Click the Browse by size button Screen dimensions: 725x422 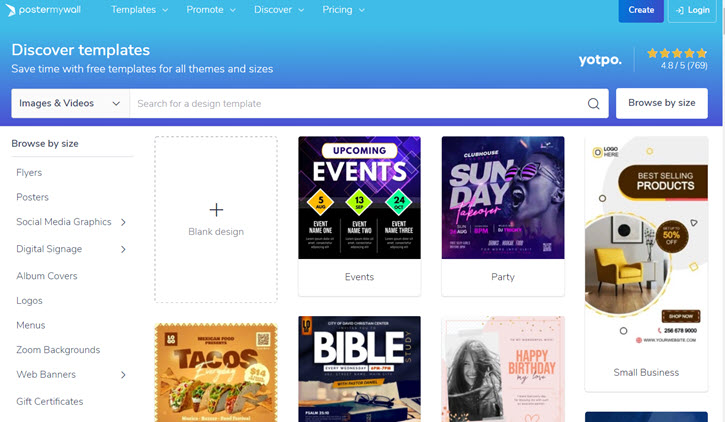click(x=662, y=103)
